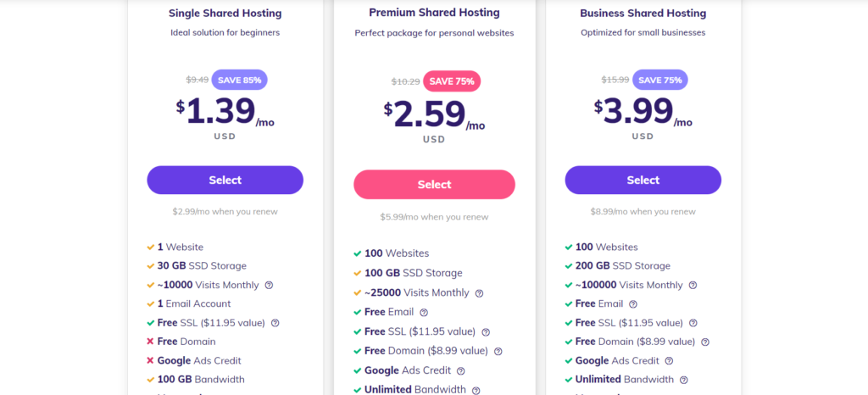The height and width of the screenshot is (395, 868).
Task: Open help icon beside Business Free SSL
Action: pyautogui.click(x=693, y=323)
